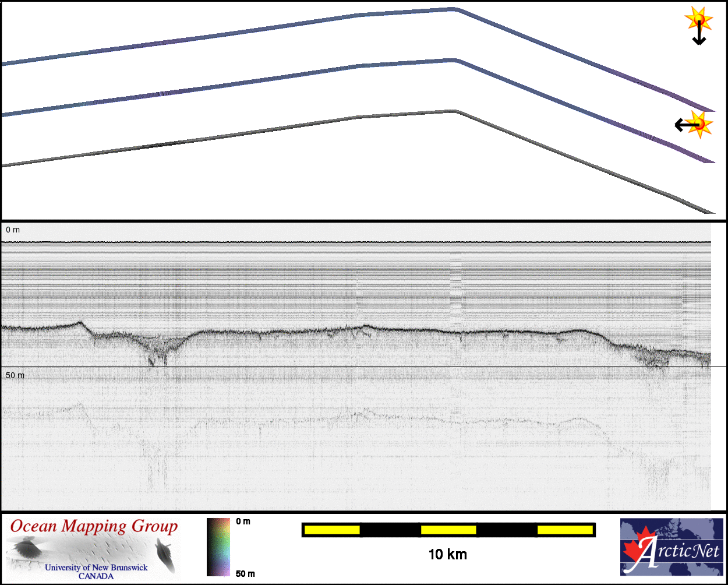
Task: Click the 10 km scale bar label
Action: point(447,555)
